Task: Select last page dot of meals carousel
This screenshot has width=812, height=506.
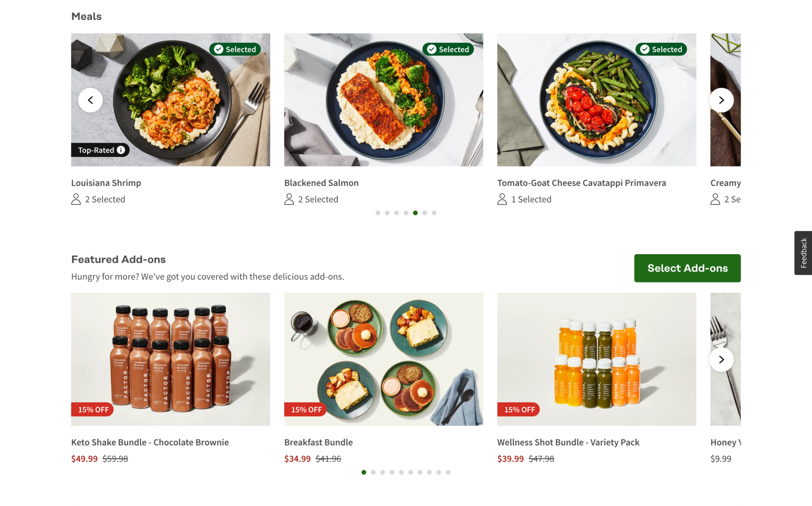Action: 434,213
